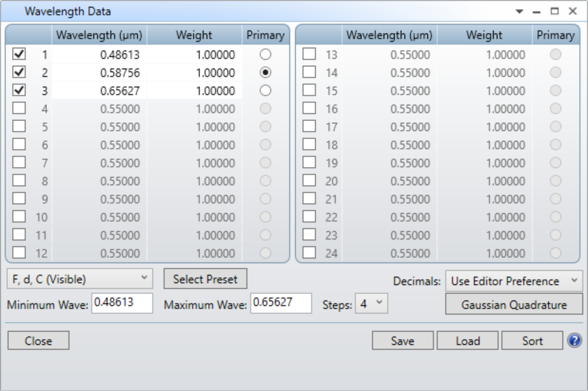Image resolution: width=588 pixels, height=391 pixels.
Task: Open the "F, d, C (Visible)" preset combo box
Action: (x=79, y=279)
